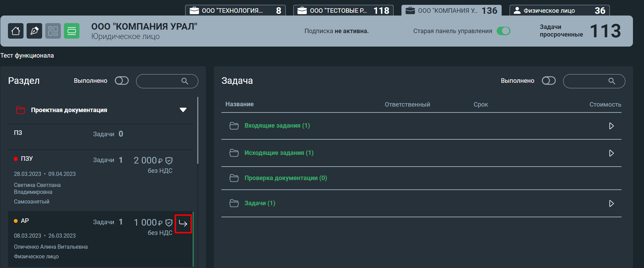
Task: Switch to the grid view icon
Action: point(53,31)
